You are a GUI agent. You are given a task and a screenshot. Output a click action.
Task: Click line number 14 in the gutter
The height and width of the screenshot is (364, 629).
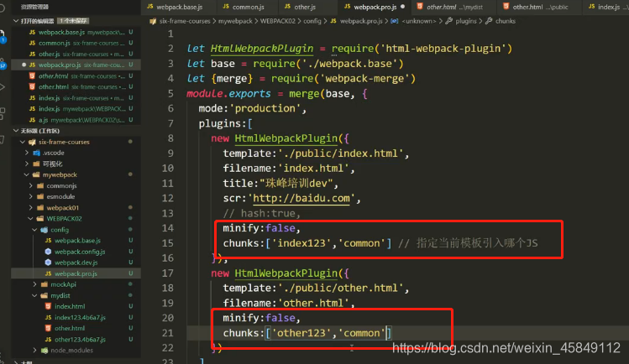click(x=168, y=228)
